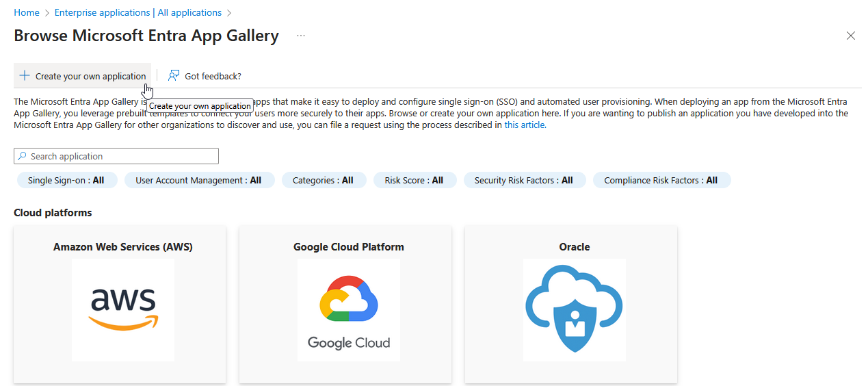The height and width of the screenshot is (386, 868).
Task: Click the Create your own application label
Action: click(x=91, y=76)
